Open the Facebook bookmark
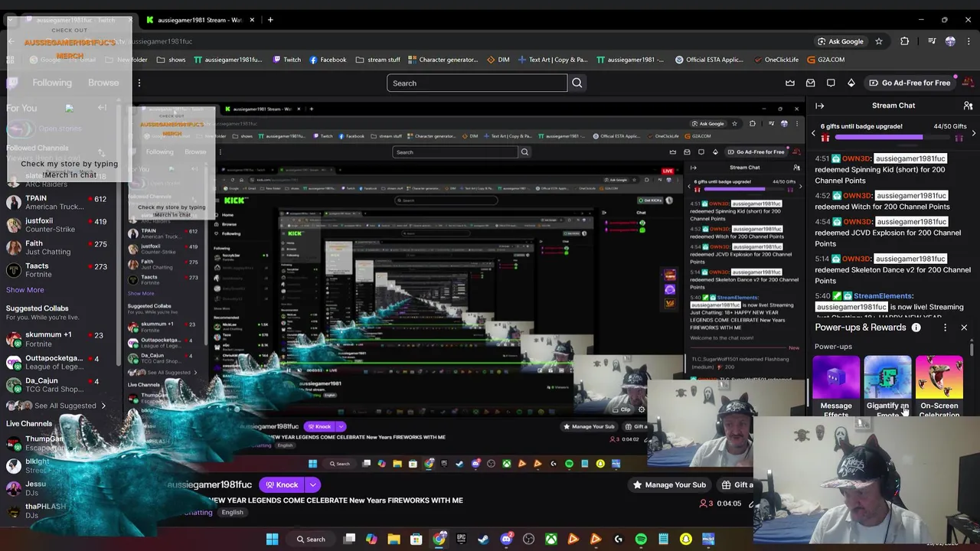980x551 pixels. point(328,60)
